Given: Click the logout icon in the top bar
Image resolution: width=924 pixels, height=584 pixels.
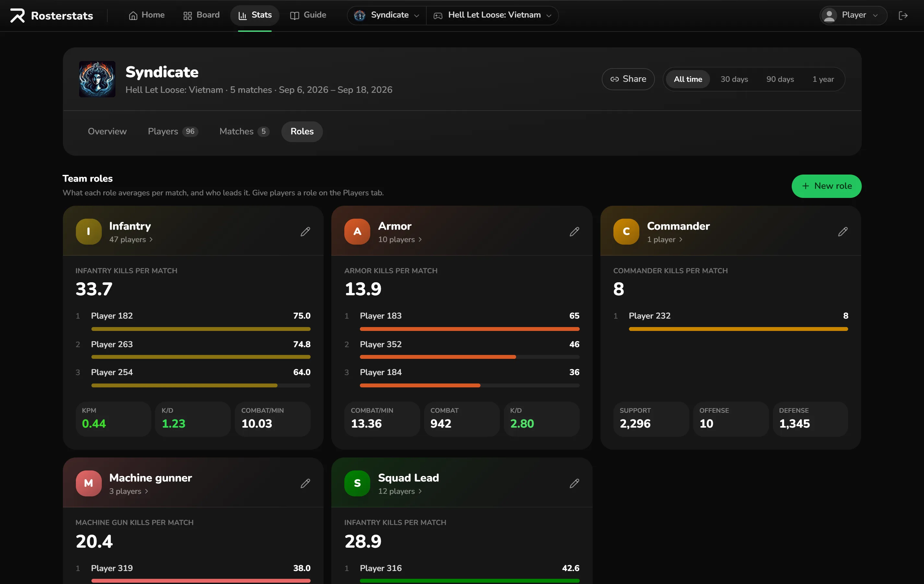Looking at the screenshot, I should pyautogui.click(x=903, y=15).
